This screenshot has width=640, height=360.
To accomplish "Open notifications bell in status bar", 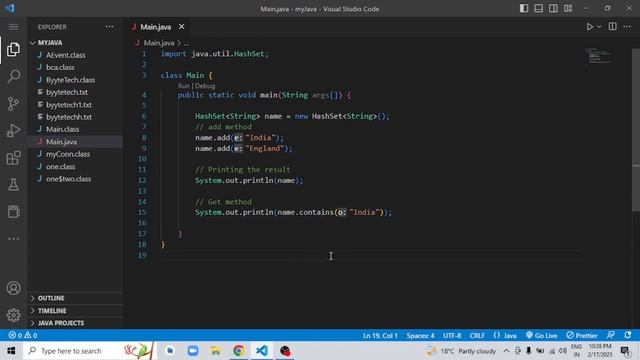I will [x=628, y=335].
